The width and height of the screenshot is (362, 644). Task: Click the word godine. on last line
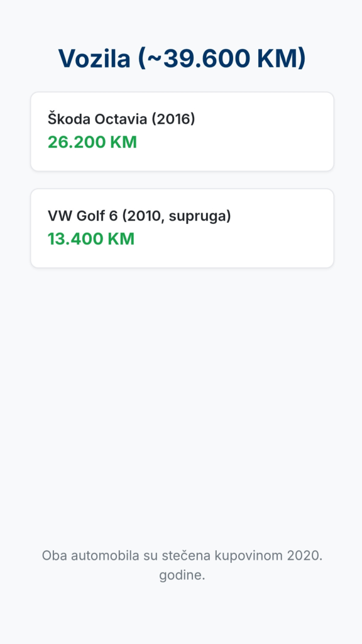182,576
